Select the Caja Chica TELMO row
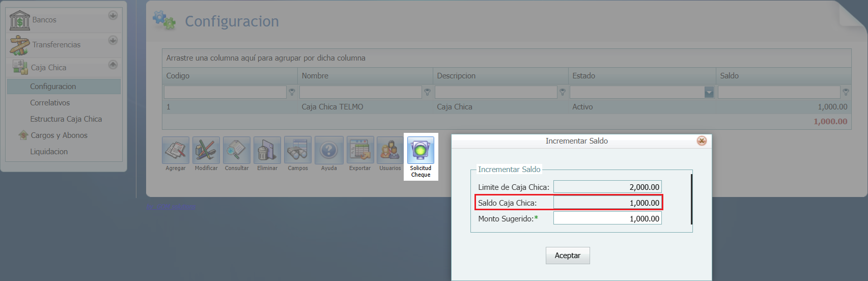This screenshot has height=281, width=868. pyautogui.click(x=332, y=107)
